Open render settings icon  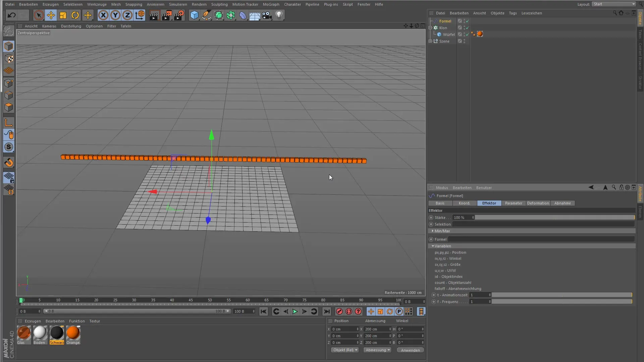(x=179, y=15)
